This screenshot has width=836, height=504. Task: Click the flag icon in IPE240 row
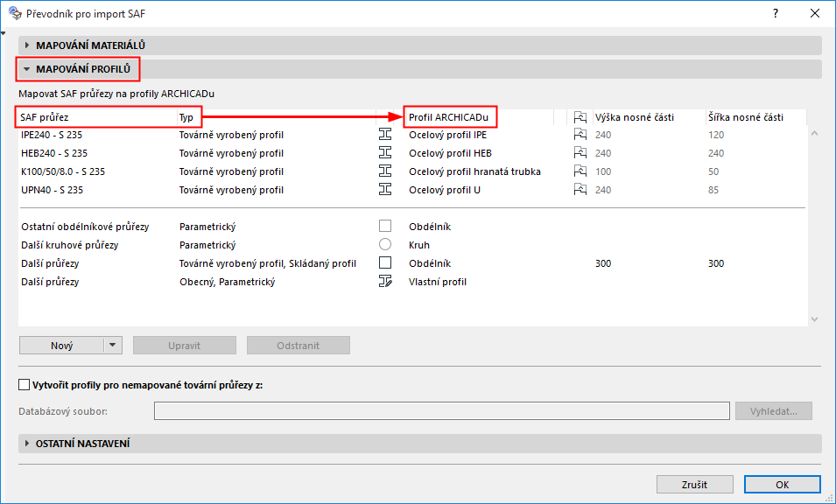580,134
